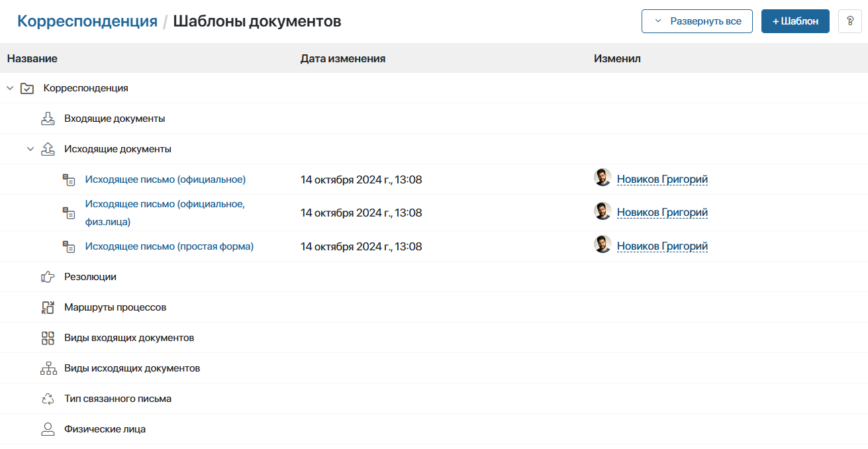
Task: Click the Резолюции pointing hand icon
Action: click(48, 277)
